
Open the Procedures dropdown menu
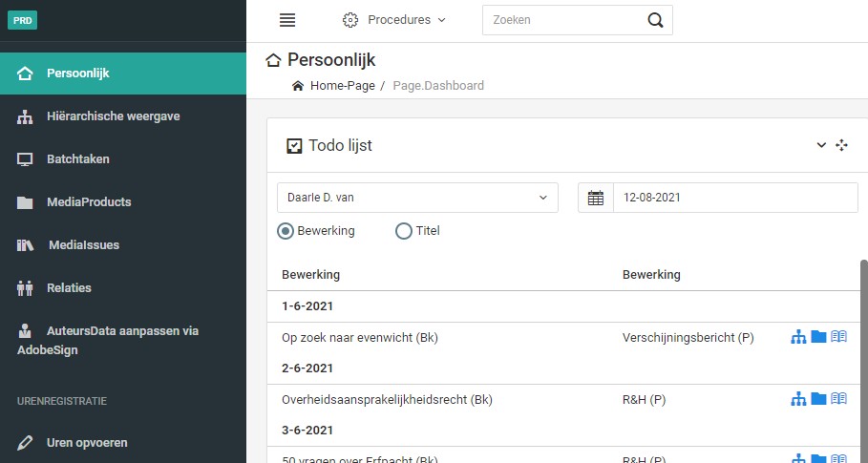[x=394, y=20]
